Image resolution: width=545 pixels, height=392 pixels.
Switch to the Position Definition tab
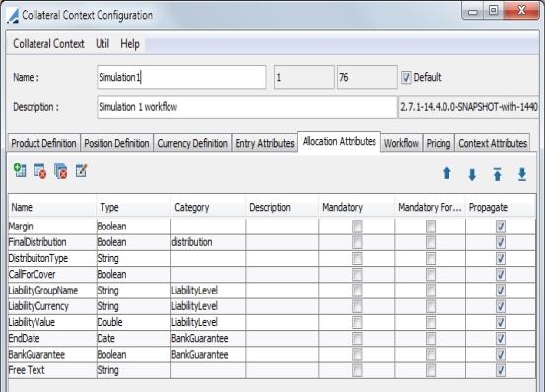(x=116, y=143)
